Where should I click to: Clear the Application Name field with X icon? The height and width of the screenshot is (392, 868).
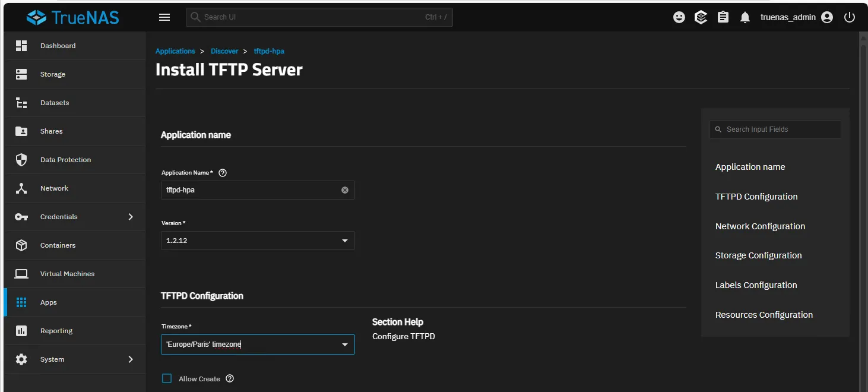click(x=345, y=190)
